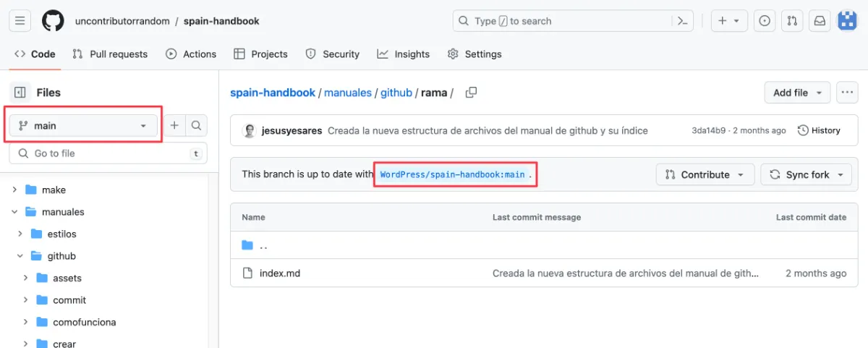Open parent directory folder icon

pyautogui.click(x=247, y=245)
